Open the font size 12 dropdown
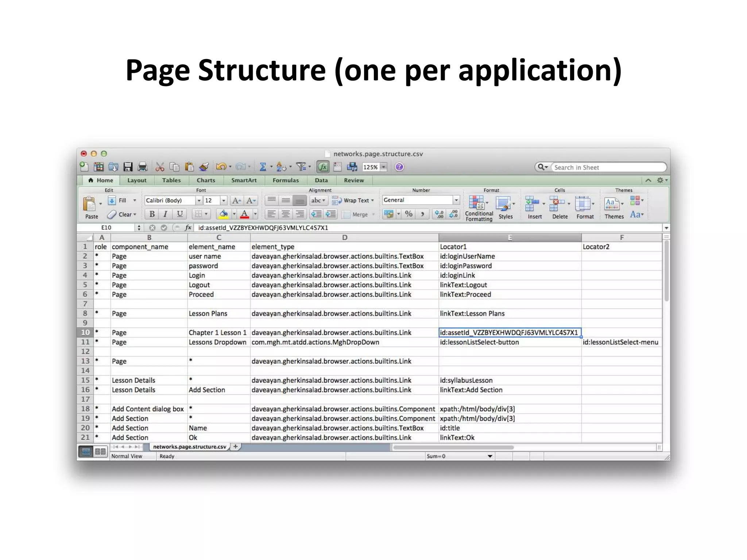The height and width of the screenshot is (560, 747). tap(224, 201)
